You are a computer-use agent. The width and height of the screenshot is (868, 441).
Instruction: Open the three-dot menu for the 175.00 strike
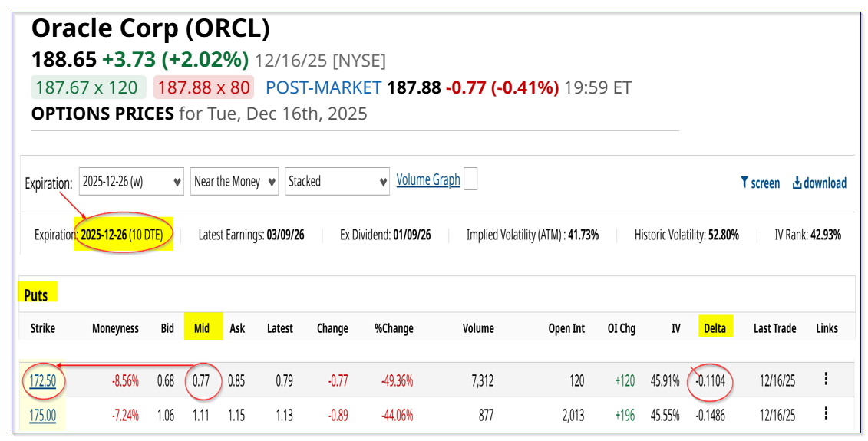click(826, 414)
